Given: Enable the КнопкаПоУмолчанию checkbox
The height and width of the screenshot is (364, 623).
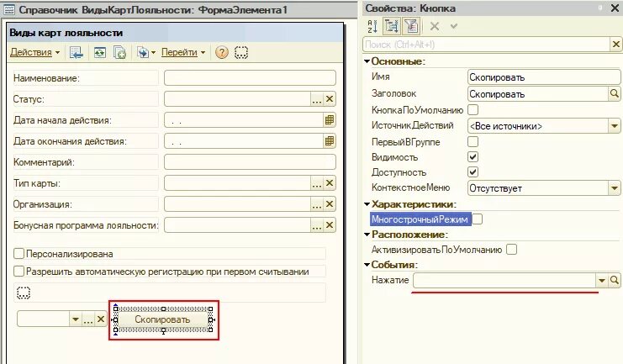Looking at the screenshot, I should [x=473, y=109].
